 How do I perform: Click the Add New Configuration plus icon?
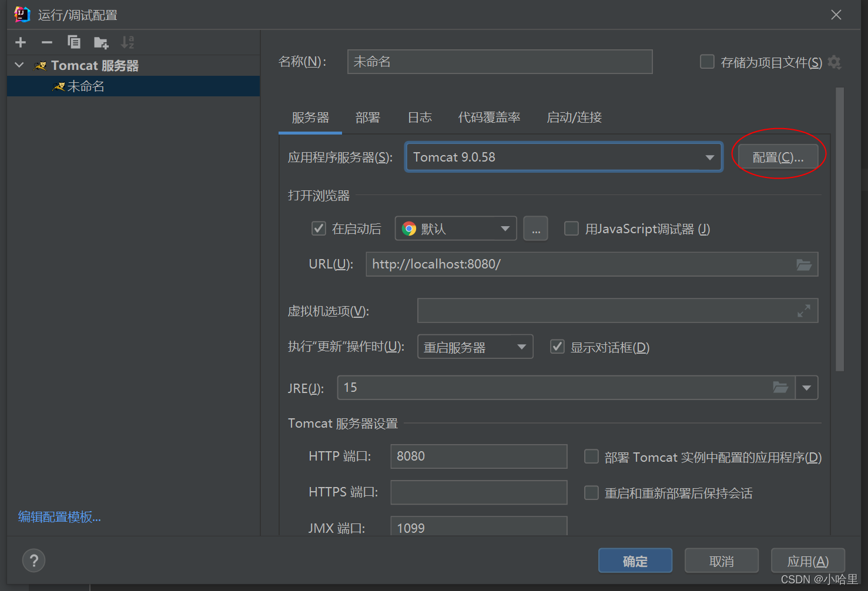pos(21,42)
